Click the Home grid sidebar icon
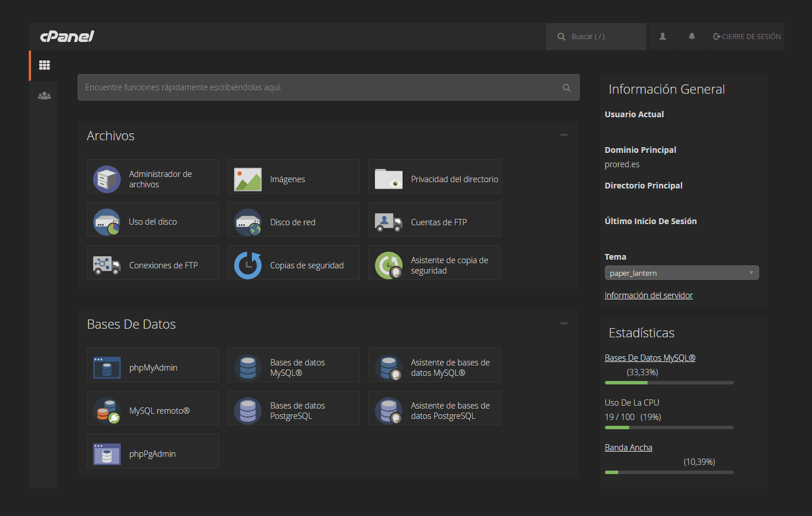The width and height of the screenshot is (812, 516). (x=44, y=65)
